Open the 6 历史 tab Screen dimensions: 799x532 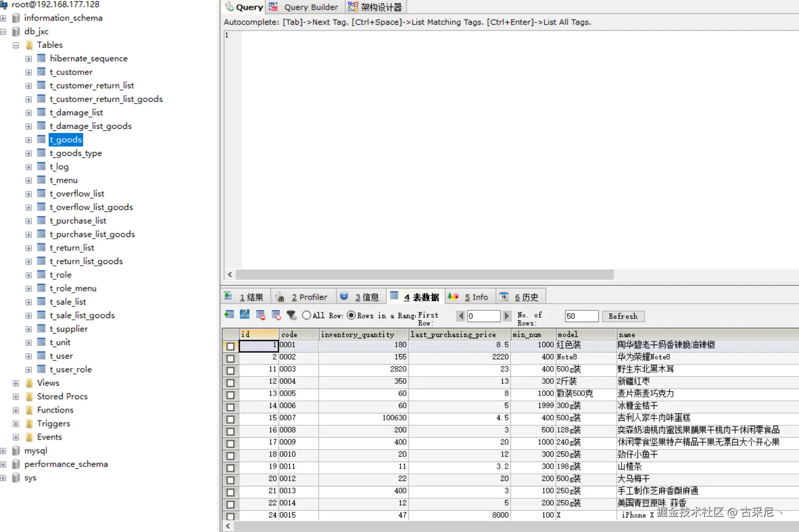[520, 296]
